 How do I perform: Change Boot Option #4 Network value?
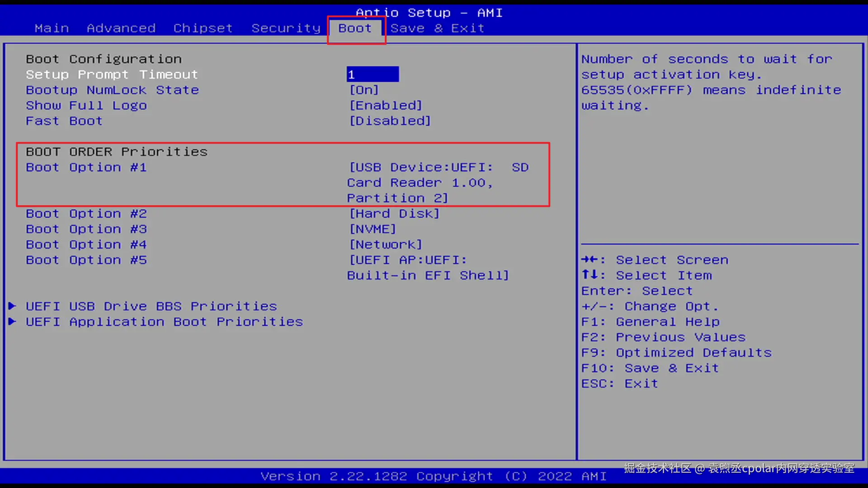click(x=386, y=244)
